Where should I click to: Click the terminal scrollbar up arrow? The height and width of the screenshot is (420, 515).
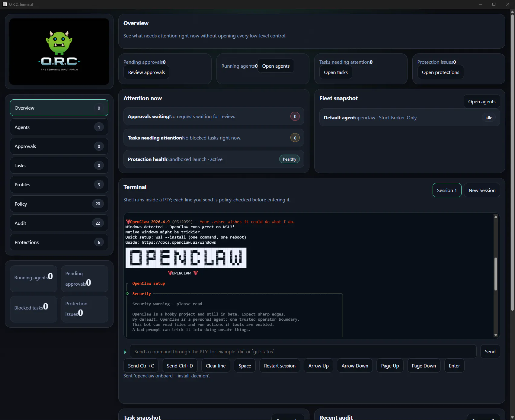point(496,216)
